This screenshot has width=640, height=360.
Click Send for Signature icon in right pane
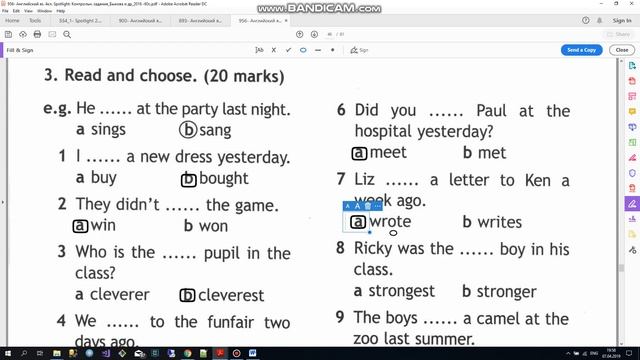(632, 219)
